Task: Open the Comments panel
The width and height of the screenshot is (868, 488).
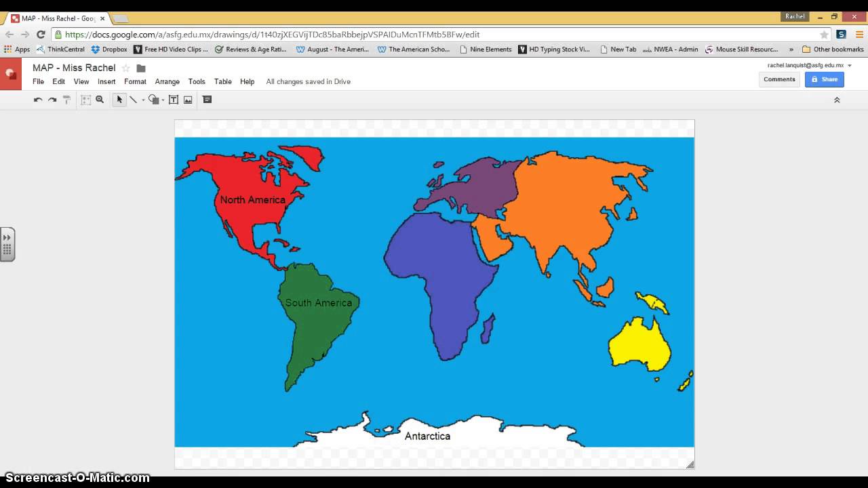Action: pyautogui.click(x=779, y=79)
